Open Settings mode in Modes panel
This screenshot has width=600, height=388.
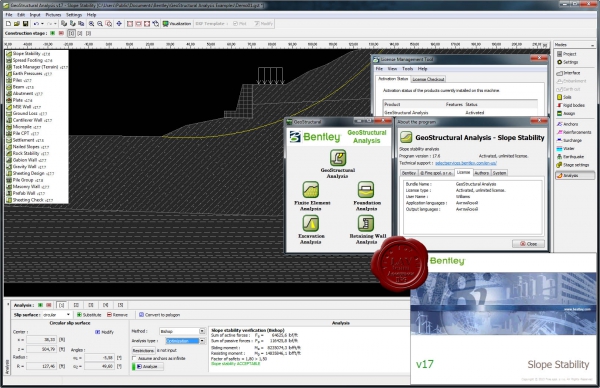(567, 62)
